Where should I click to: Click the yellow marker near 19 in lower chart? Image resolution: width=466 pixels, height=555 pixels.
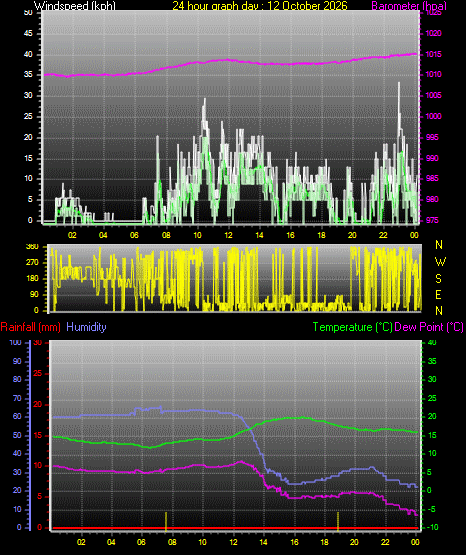(338, 521)
